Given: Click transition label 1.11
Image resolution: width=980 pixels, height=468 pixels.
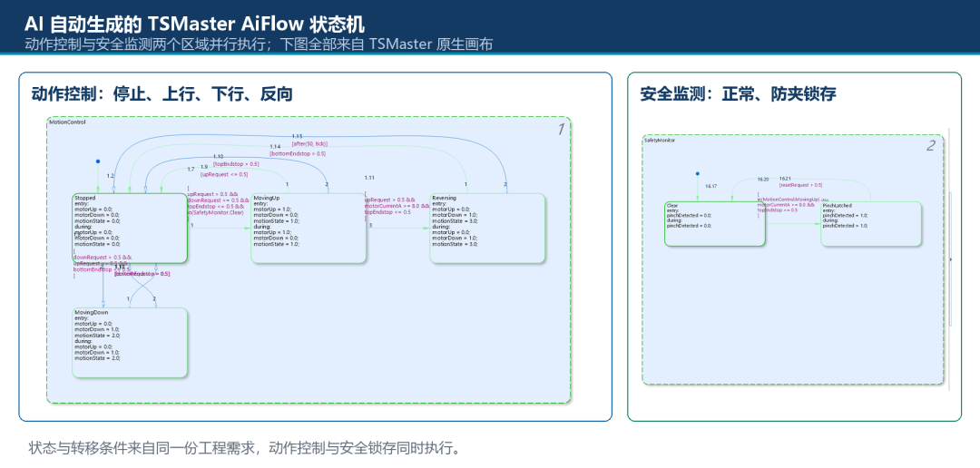Looking at the screenshot, I should tap(369, 178).
